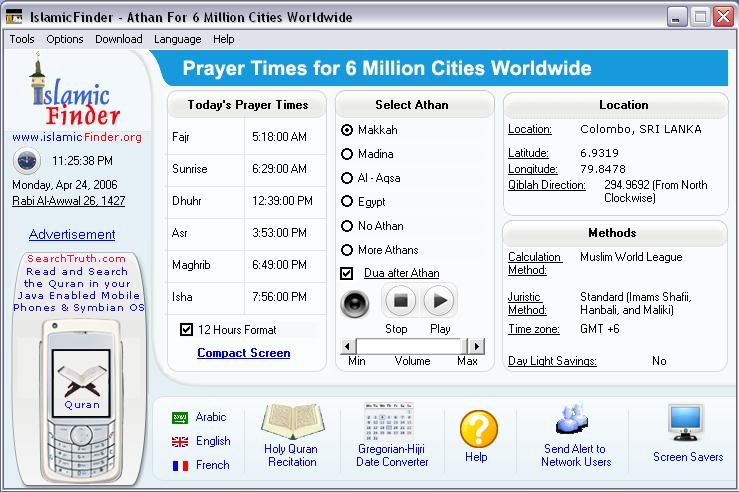Screen dimensions: 739x492
Task: Click the Location: label link
Action: point(530,129)
